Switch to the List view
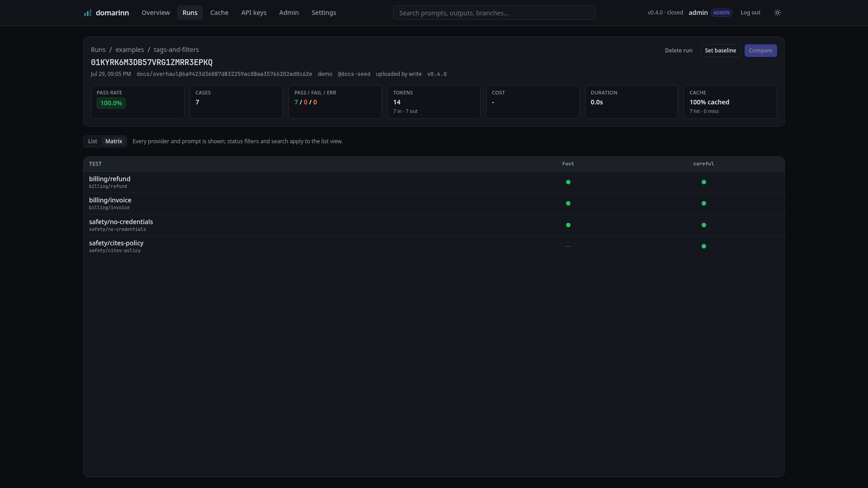The width and height of the screenshot is (868, 488). tap(93, 141)
